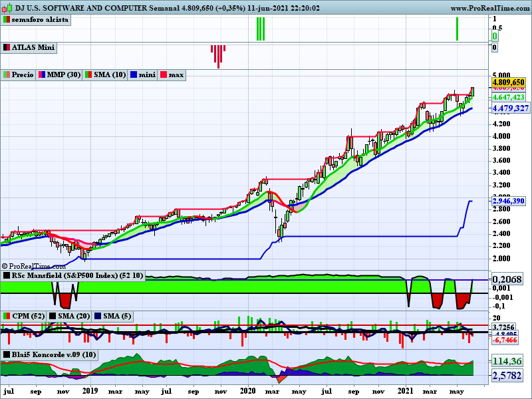532x399 pixels.
Task: Click the 2.200 price axis label
Action: [501, 245]
